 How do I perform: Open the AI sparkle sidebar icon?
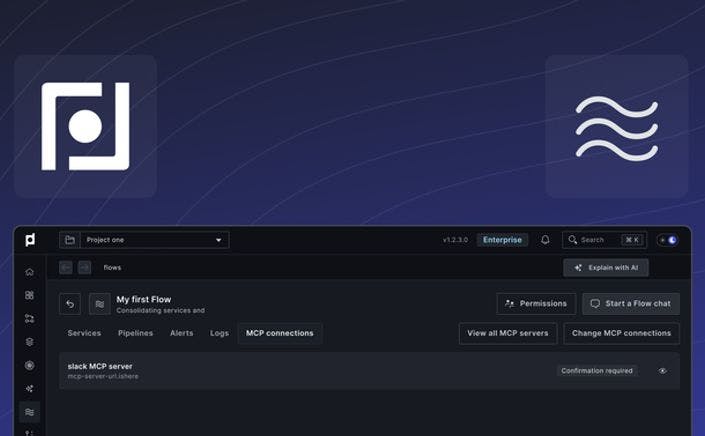tap(30, 389)
